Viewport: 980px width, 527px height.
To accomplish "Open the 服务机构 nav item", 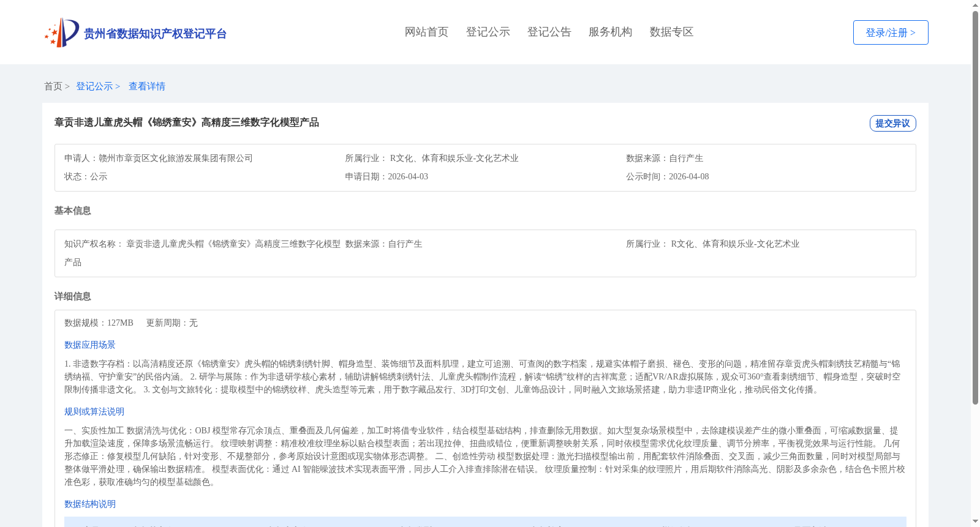I will (610, 32).
